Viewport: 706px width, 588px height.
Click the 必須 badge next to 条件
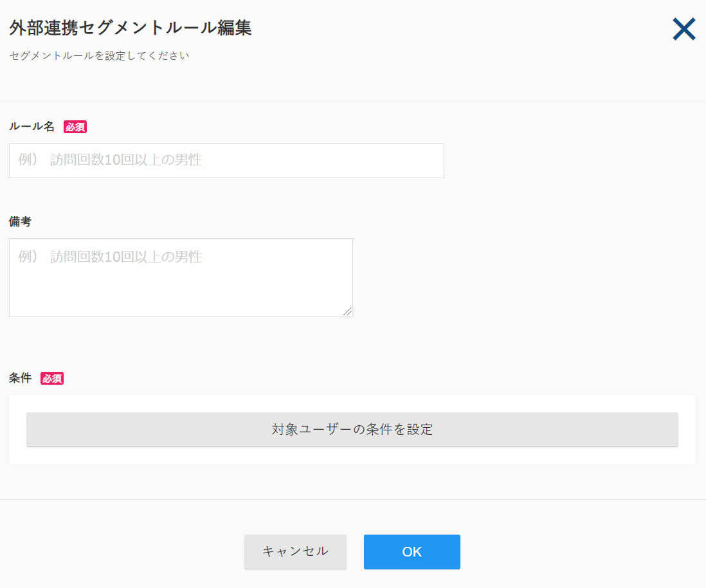(52, 378)
